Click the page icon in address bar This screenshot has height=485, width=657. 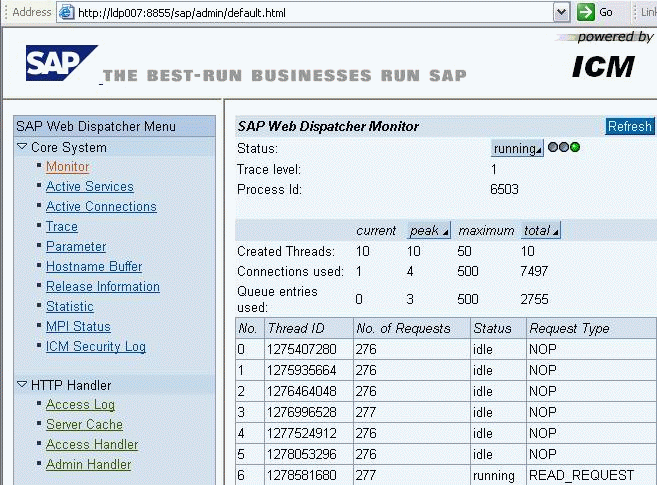[x=67, y=12]
